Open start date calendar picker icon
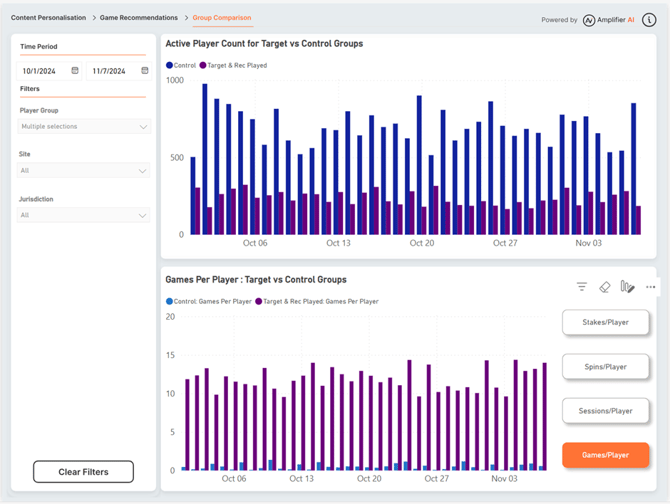Image resolution: width=670 pixels, height=504 pixels. tap(75, 71)
